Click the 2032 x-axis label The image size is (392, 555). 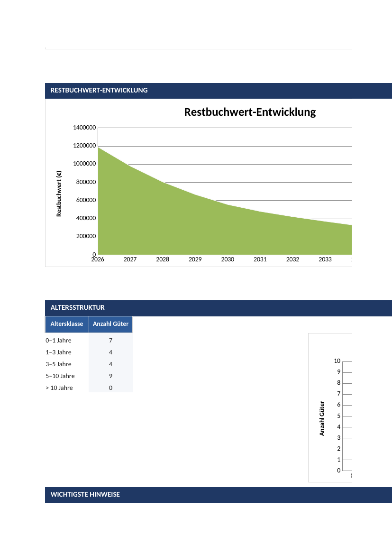[x=293, y=259]
